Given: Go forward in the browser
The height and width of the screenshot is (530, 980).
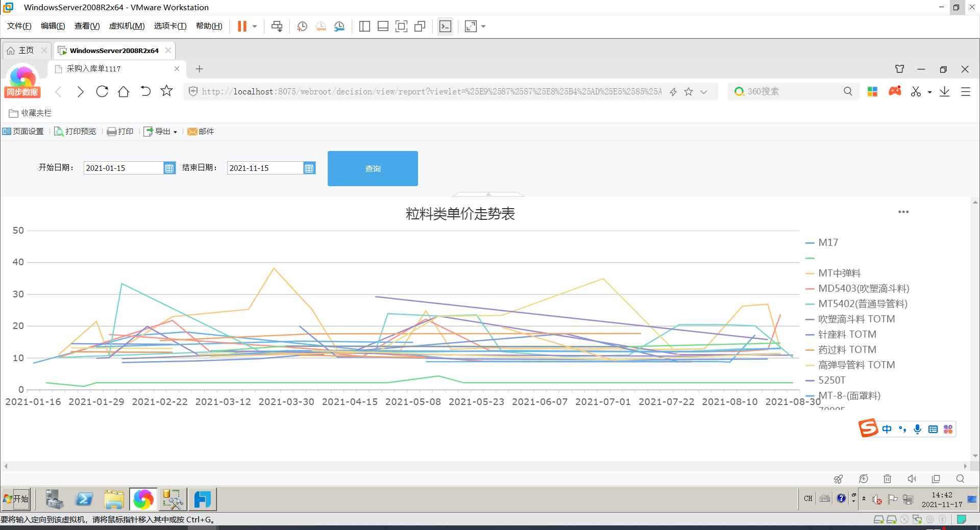Looking at the screenshot, I should point(80,91).
